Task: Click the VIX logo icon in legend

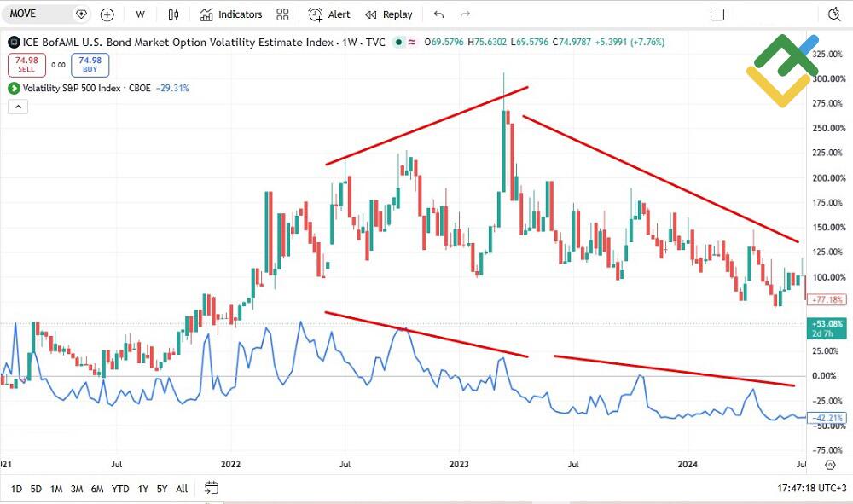Action: [14, 88]
